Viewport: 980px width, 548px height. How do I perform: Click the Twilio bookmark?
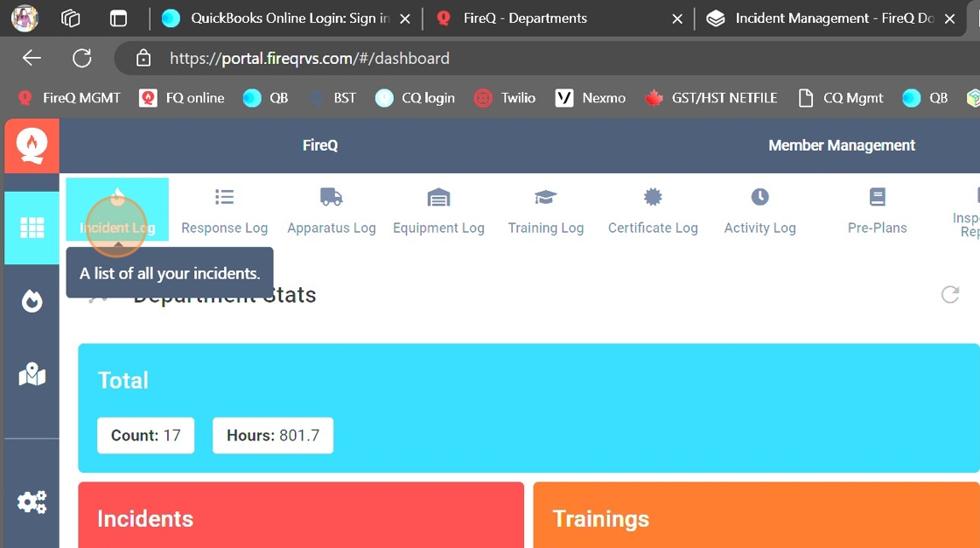505,98
